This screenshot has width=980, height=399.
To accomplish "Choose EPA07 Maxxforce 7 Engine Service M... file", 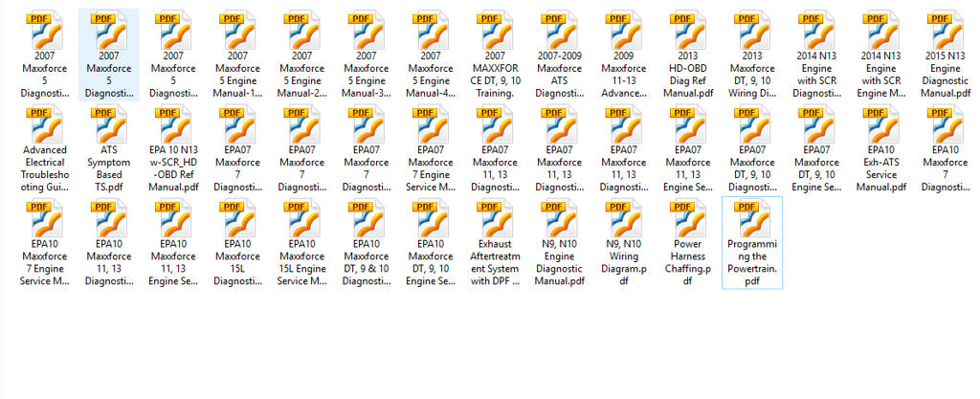I will pyautogui.click(x=431, y=148).
